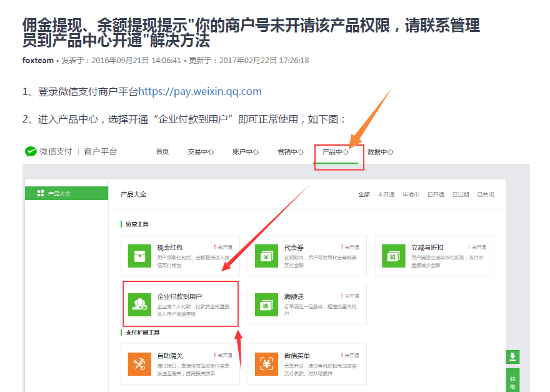This screenshot has width=550, height=392.
Task: Click 未开通 status on the 微信买单 card
Action: [x=350, y=356]
